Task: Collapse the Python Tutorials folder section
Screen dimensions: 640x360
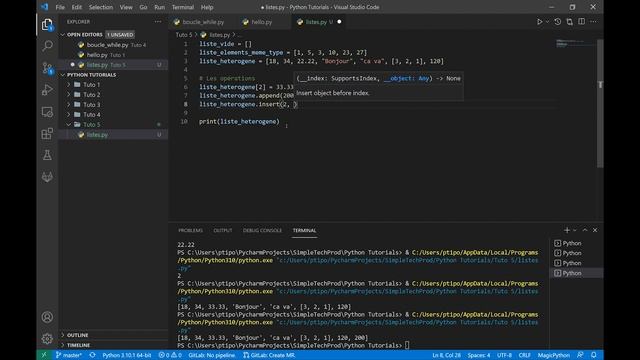Action: (x=91, y=75)
